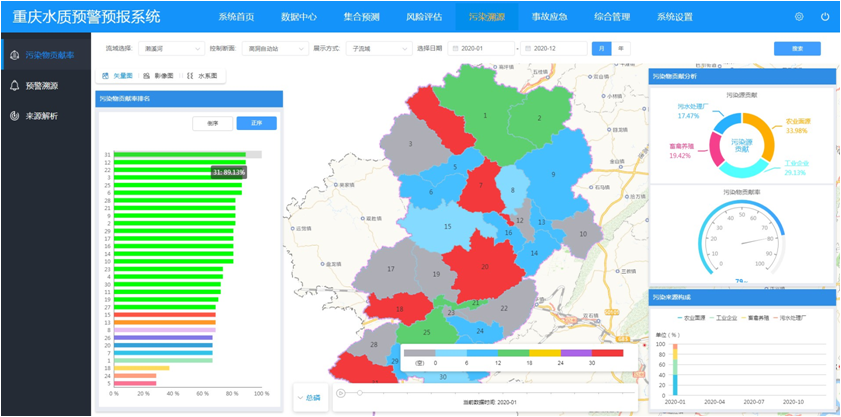Go to 数据中心 menu tab
Viewport: 841px width, 417px height.
[299, 17]
